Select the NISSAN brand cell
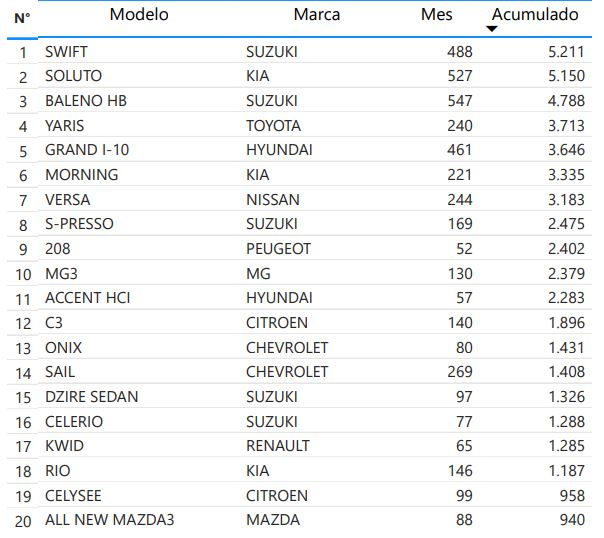 click(x=272, y=199)
